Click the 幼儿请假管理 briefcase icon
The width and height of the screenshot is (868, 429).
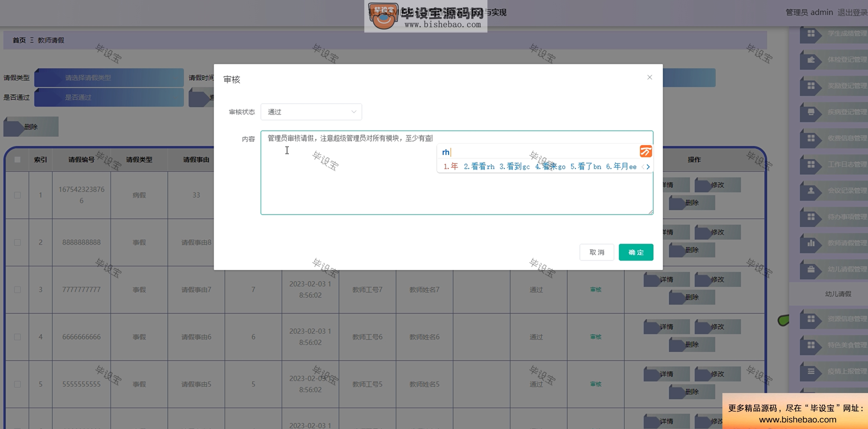(x=811, y=269)
